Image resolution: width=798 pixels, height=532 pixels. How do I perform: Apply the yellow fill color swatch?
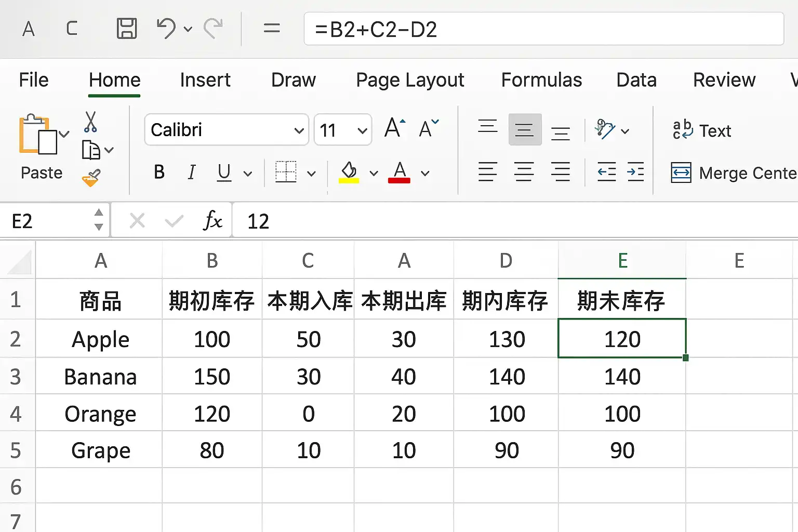pos(349,172)
